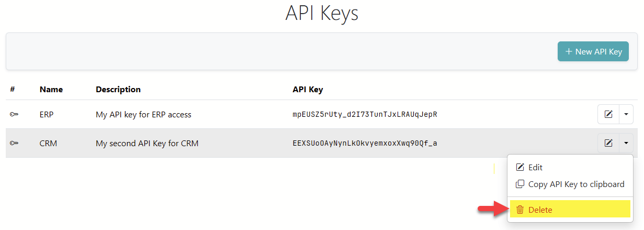Click the # column header

[12, 90]
